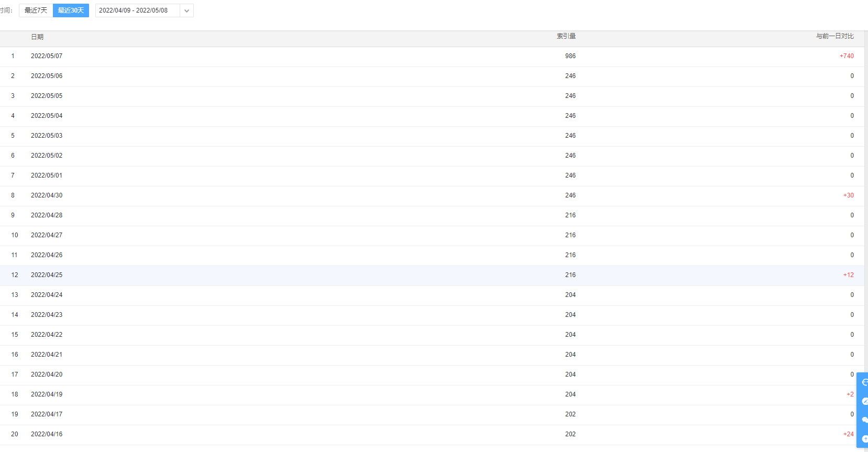Click the +740 change value
Image resolution: width=868 pixels, height=452 pixels.
click(847, 56)
